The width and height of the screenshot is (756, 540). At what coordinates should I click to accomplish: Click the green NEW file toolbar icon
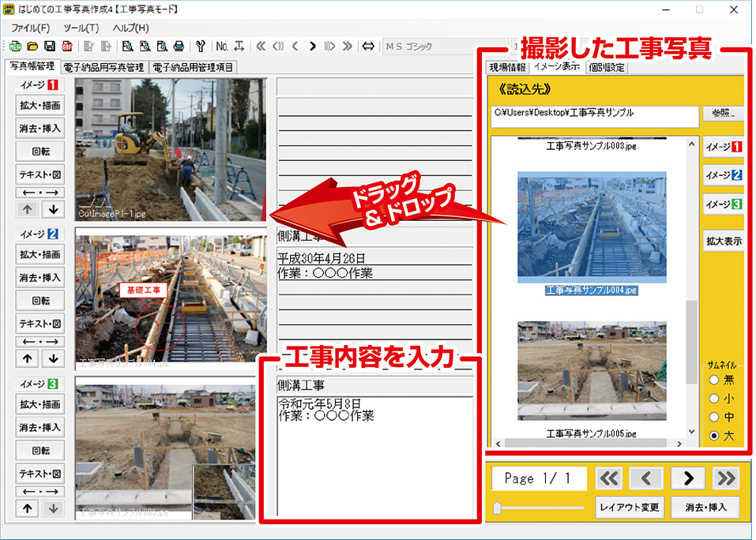(x=17, y=46)
